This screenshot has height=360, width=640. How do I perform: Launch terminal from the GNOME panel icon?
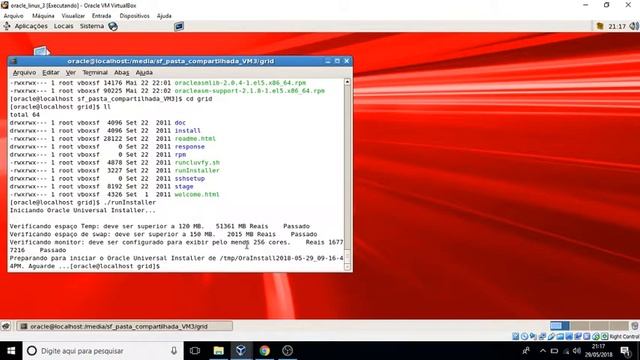pyautogui.click(x=179, y=27)
